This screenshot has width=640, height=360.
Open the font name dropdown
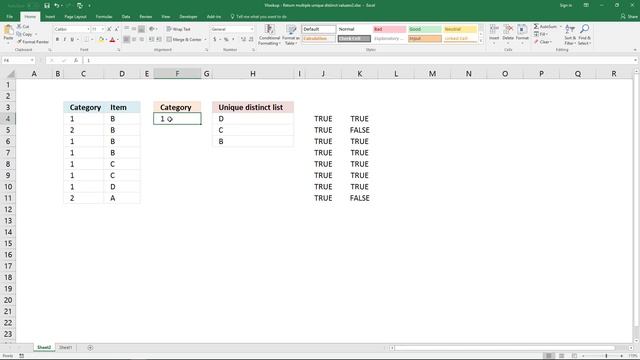[x=88, y=29]
